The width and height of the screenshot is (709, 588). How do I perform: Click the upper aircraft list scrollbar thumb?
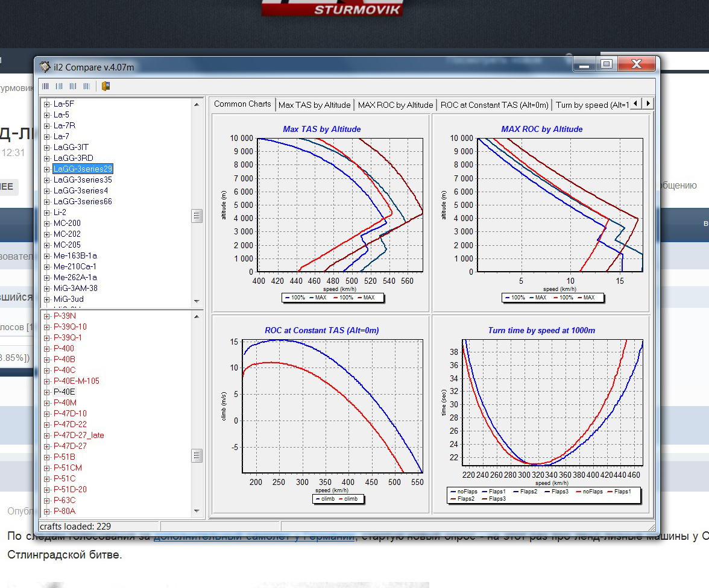[197, 216]
